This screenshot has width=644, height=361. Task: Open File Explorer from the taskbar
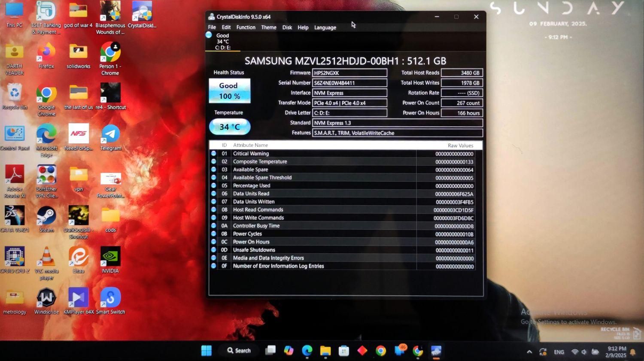click(x=325, y=351)
